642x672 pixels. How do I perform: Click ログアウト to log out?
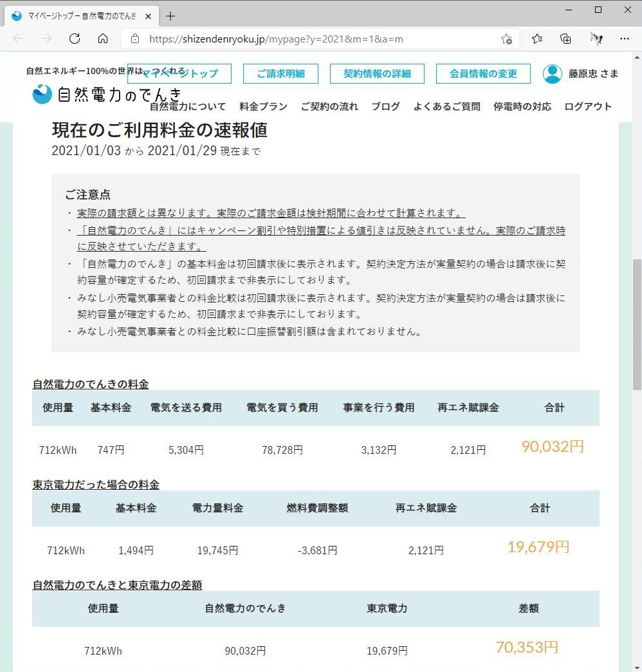click(587, 106)
